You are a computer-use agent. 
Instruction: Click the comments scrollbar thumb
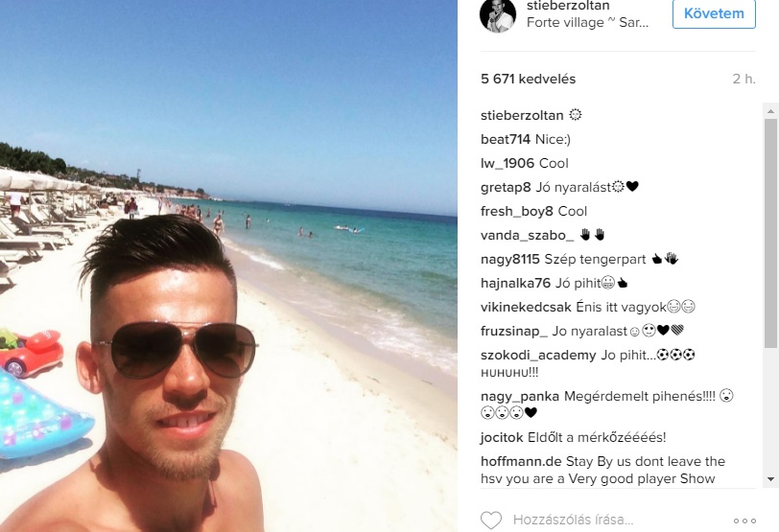(770, 233)
